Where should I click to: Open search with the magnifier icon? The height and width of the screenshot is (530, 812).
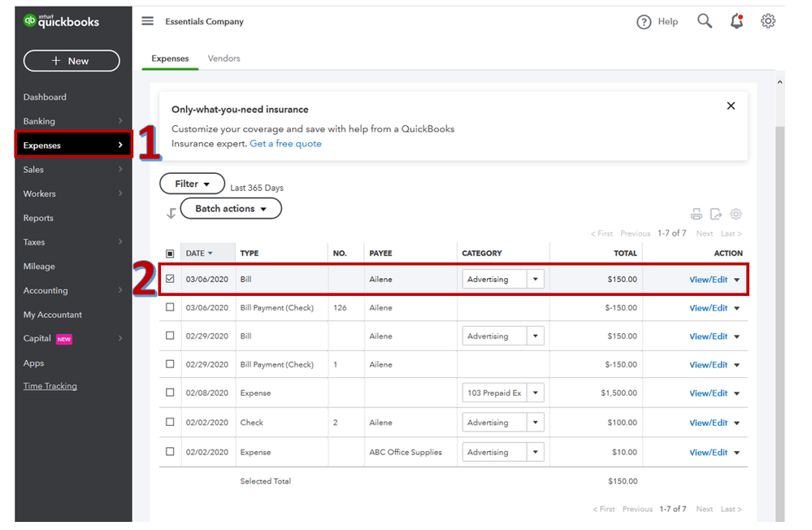tap(704, 20)
